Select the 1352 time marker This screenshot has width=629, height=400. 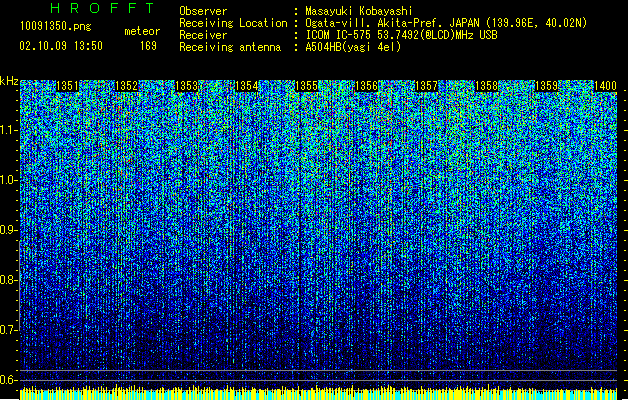126,86
